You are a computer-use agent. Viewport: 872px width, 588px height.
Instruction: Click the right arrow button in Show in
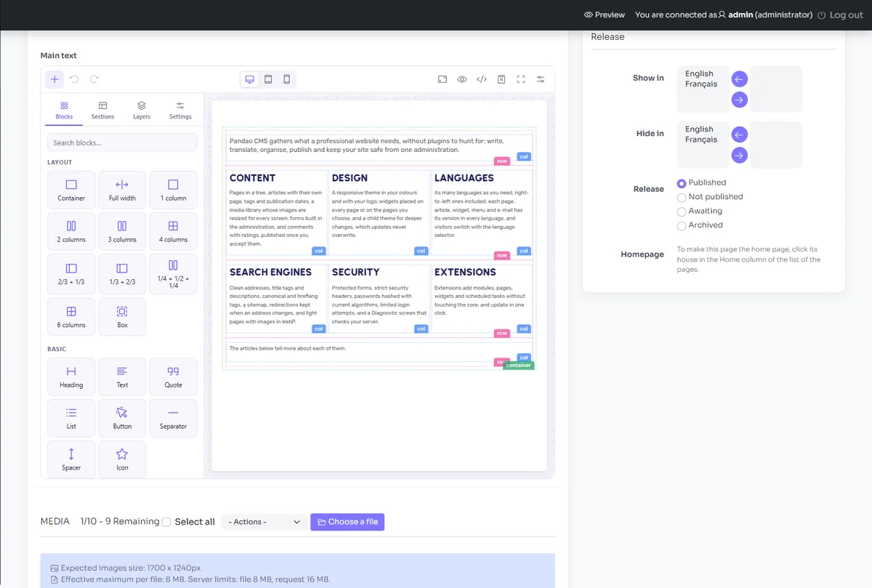click(x=739, y=100)
